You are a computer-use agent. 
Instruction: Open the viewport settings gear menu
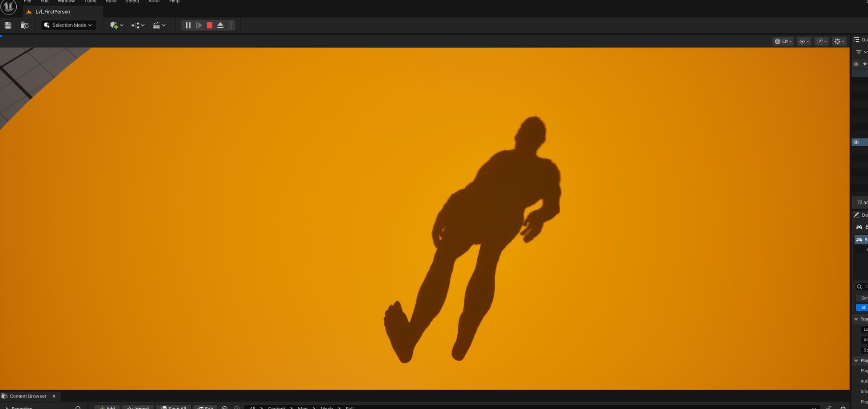click(x=839, y=41)
